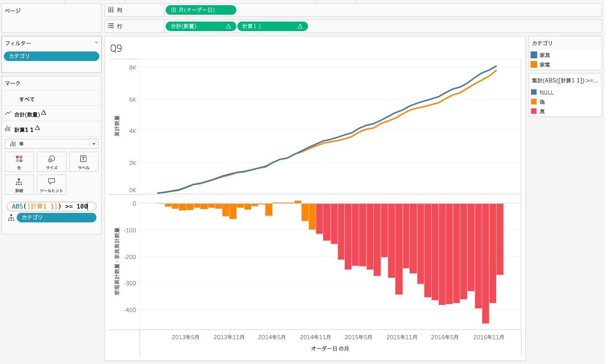Screen dimensions: 605x364
Task: Click the フィルター shelf title
Action: tap(18, 43)
